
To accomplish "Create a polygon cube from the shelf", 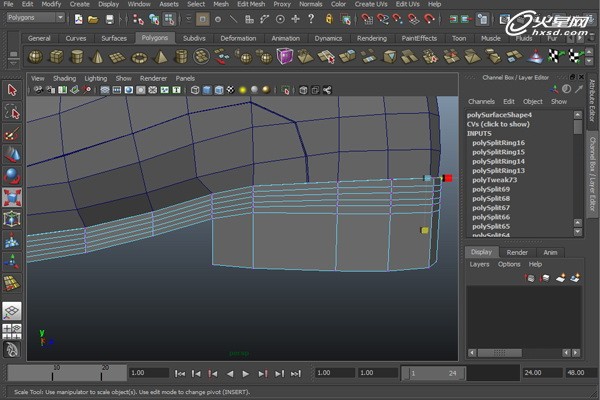I will [x=55, y=56].
